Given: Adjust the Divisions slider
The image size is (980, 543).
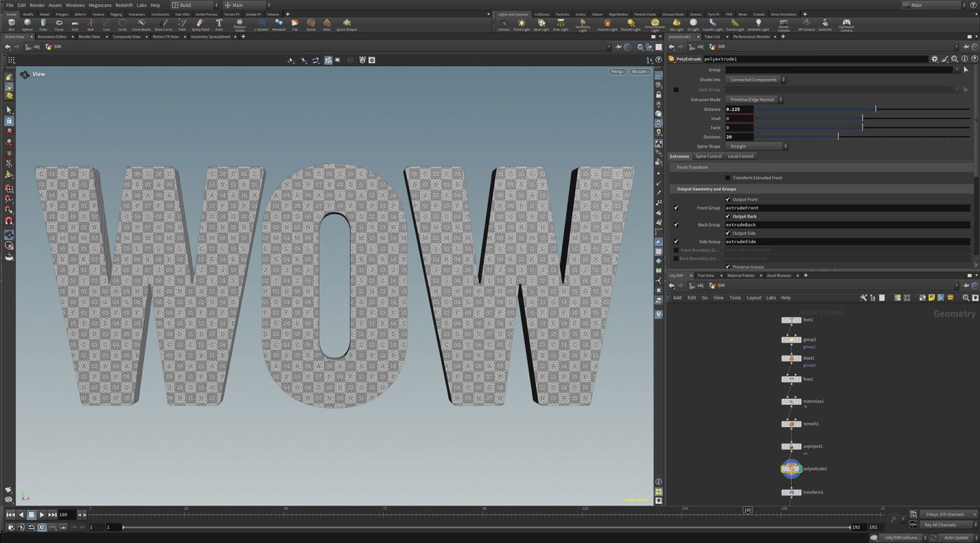Looking at the screenshot, I should 862,137.
